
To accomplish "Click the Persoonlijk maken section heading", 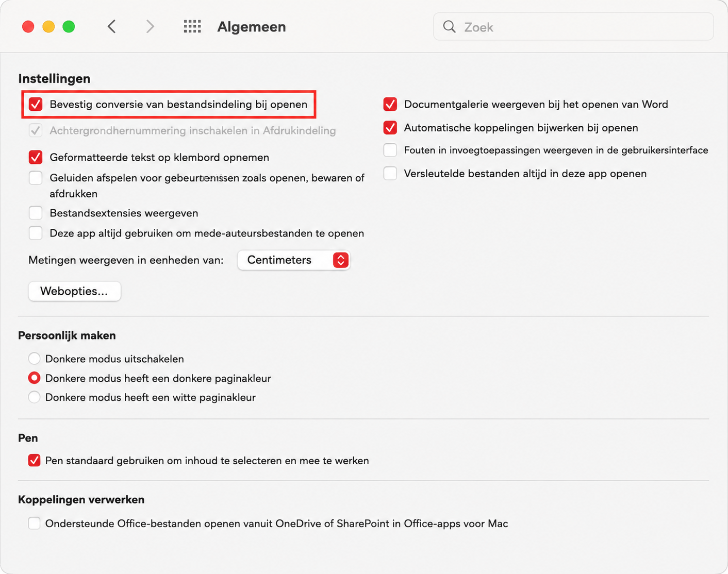I will pos(67,335).
